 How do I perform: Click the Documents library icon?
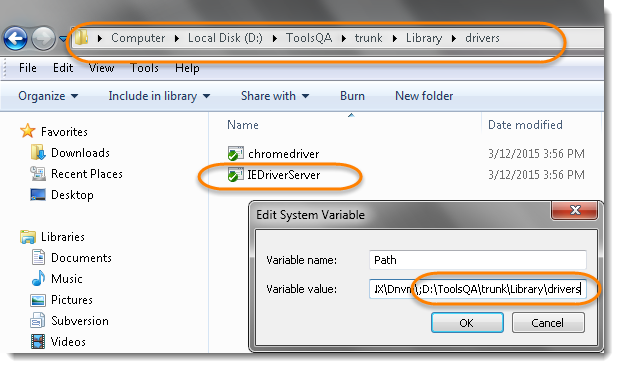38,257
